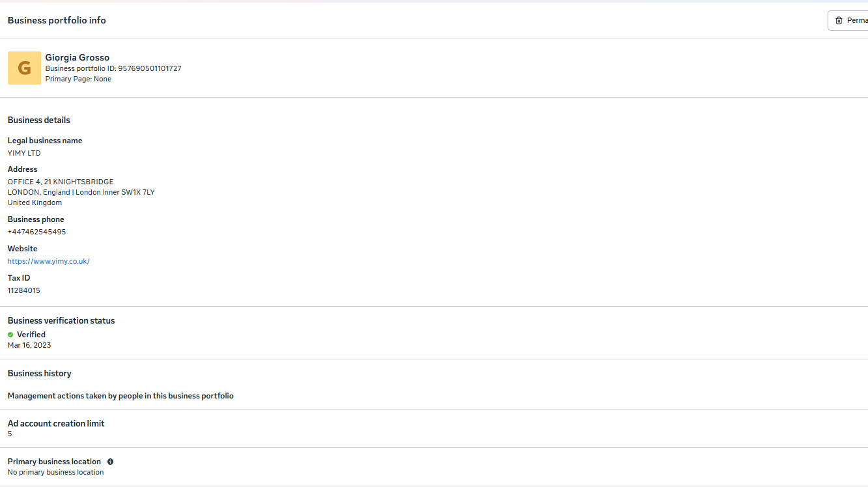Screen dimensions: 868x487
Task: Click the Tax ID value 11284015
Action: tap(24, 290)
